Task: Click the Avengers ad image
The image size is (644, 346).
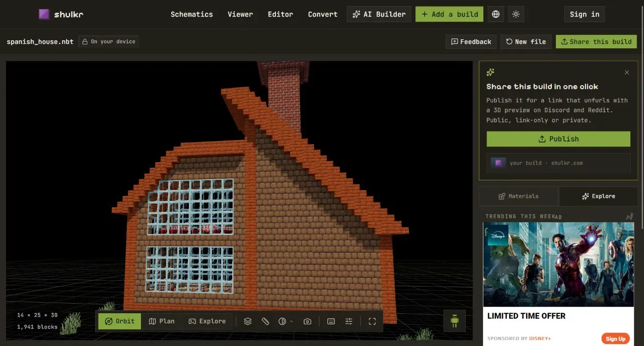Action: click(x=558, y=264)
